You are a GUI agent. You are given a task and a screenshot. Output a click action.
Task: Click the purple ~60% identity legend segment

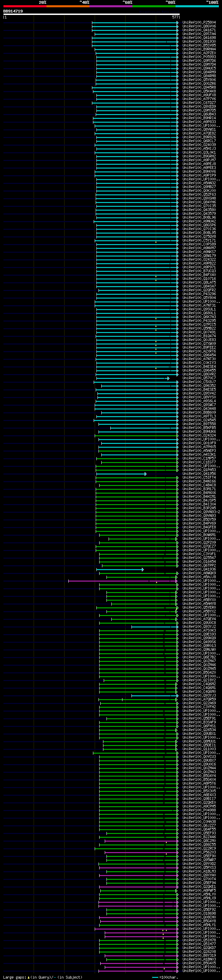(111, 6)
